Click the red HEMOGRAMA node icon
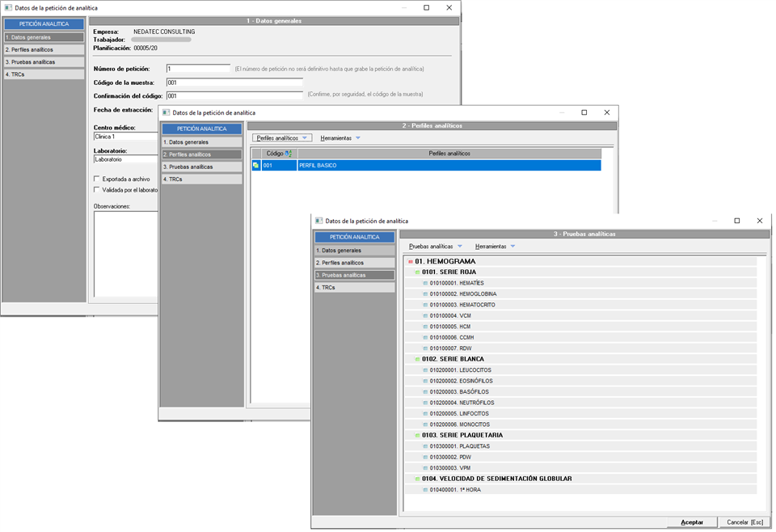 (x=410, y=261)
